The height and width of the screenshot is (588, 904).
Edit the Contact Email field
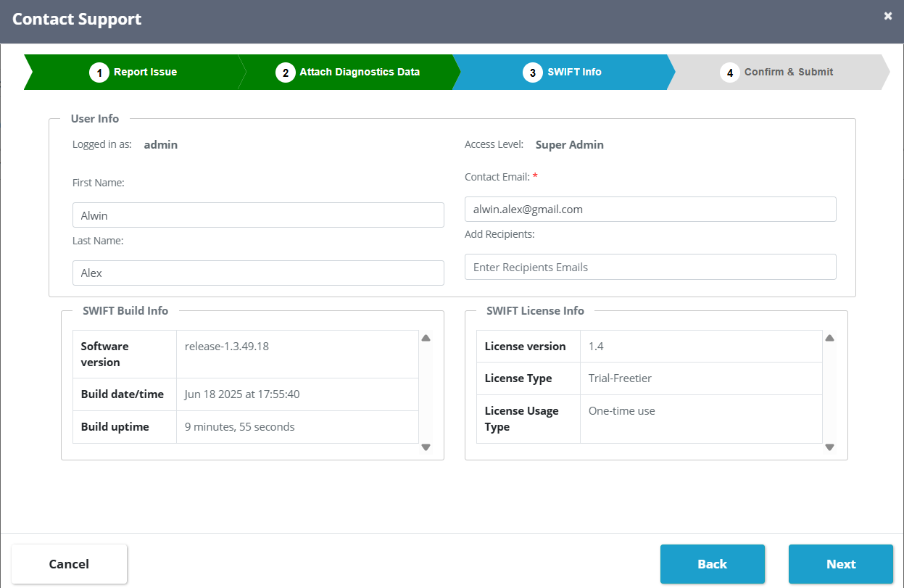click(650, 209)
